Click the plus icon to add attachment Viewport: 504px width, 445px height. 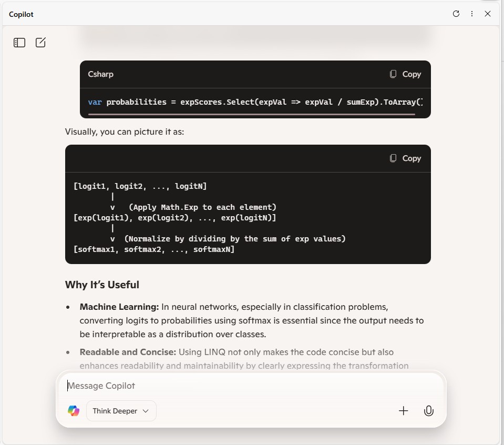pos(404,411)
